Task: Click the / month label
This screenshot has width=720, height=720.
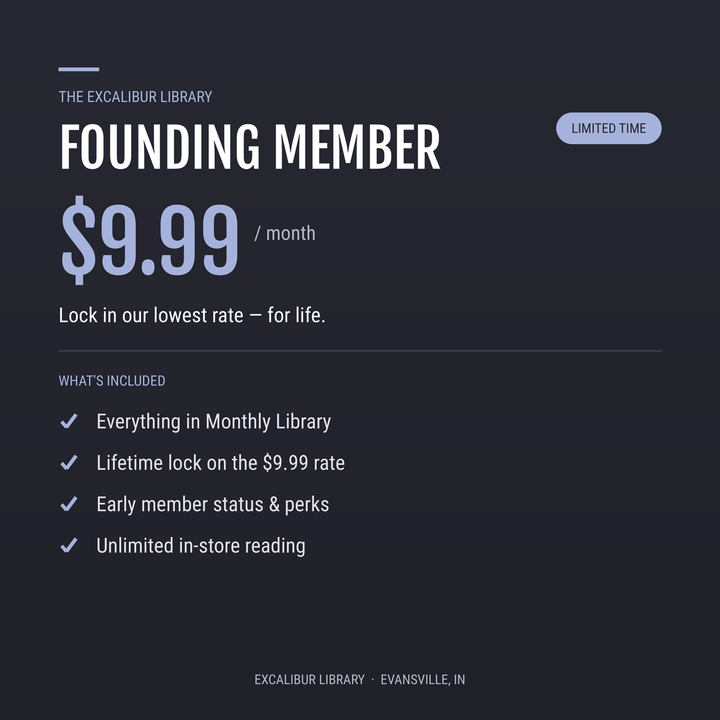Action: coord(285,233)
